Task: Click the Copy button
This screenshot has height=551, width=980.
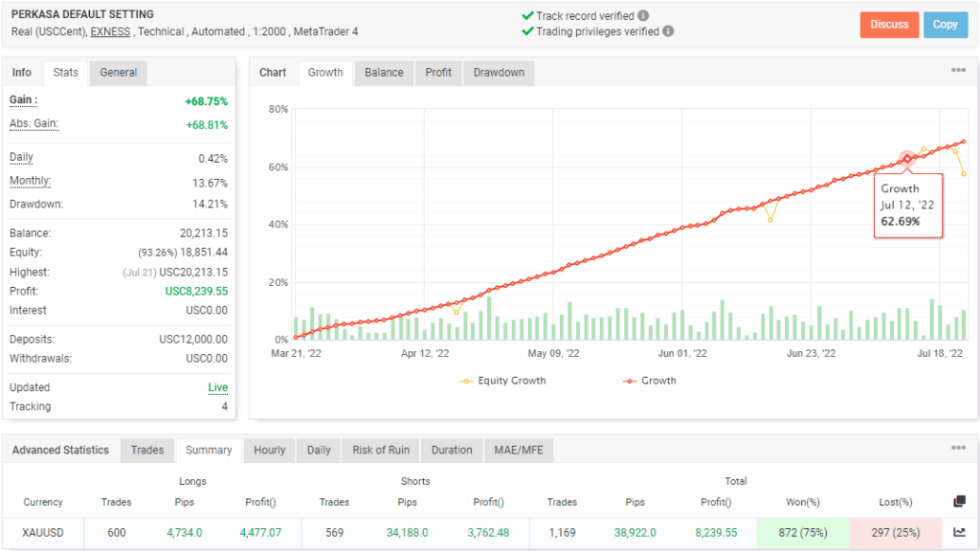Action: pyautogui.click(x=946, y=24)
